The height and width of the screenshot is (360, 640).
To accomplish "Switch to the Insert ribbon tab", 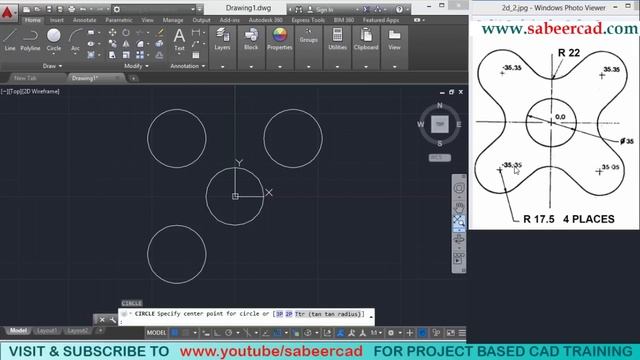I will pyautogui.click(x=57, y=20).
